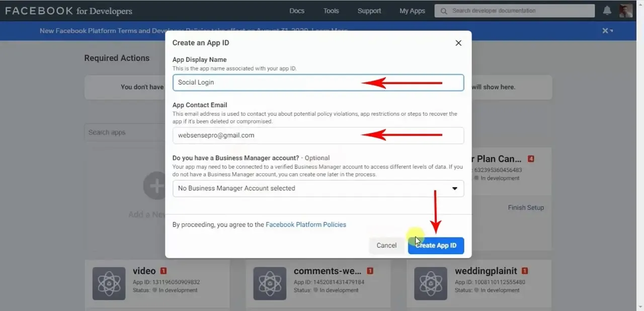Expand the Business Manager account dropdown
The width and height of the screenshot is (644, 311).
click(x=318, y=188)
